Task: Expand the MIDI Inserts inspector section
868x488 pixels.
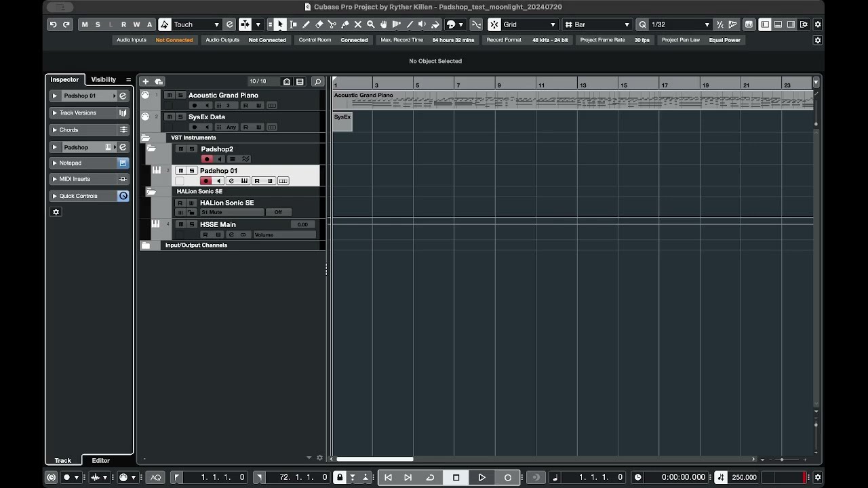Action: point(55,180)
